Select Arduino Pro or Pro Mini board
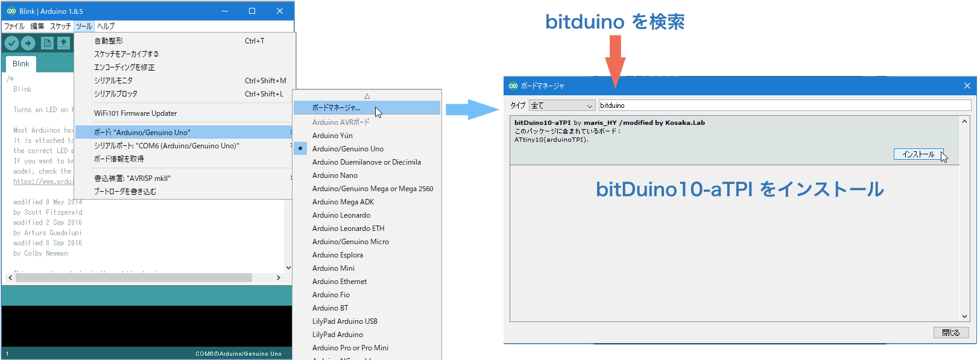The height and width of the screenshot is (363, 980). [367, 348]
